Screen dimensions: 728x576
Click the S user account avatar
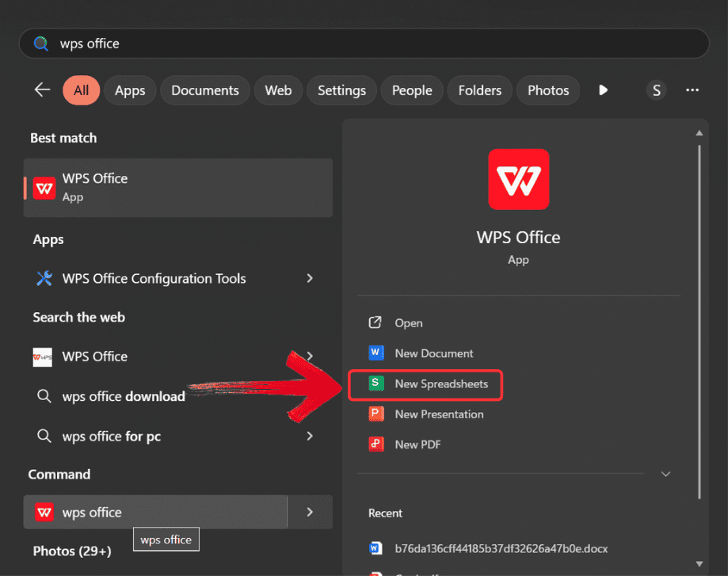pos(655,90)
